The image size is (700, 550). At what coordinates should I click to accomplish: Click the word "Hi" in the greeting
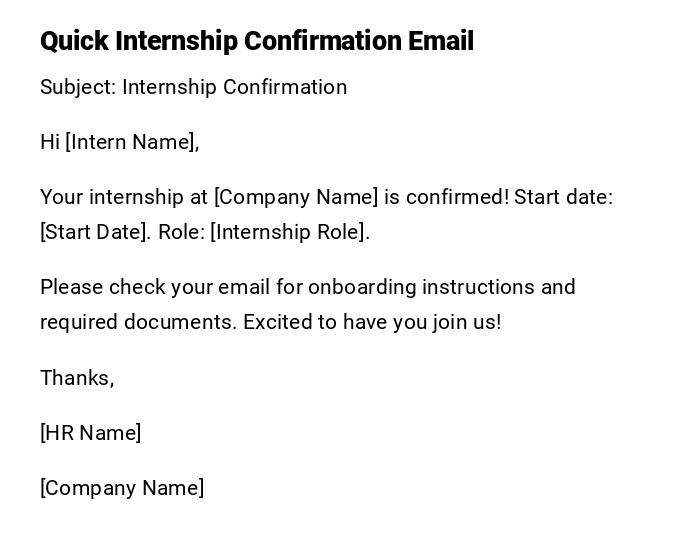[x=50, y=142]
